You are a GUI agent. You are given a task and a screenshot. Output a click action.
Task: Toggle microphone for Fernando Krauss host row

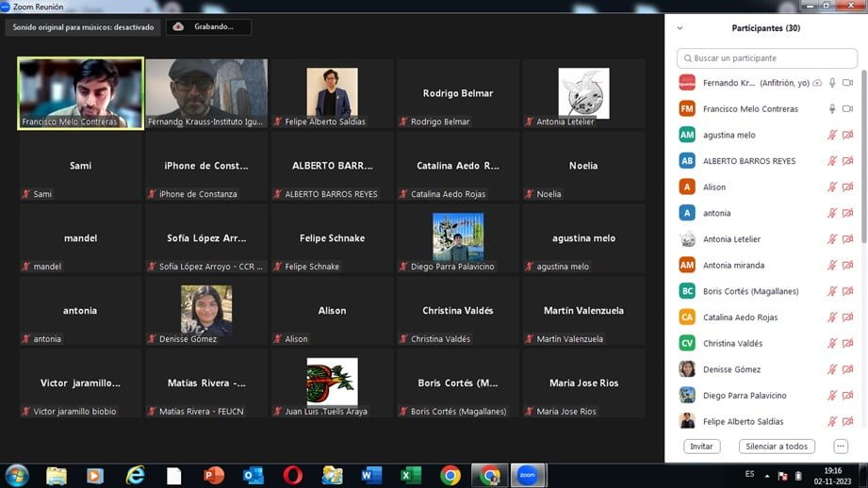831,83
